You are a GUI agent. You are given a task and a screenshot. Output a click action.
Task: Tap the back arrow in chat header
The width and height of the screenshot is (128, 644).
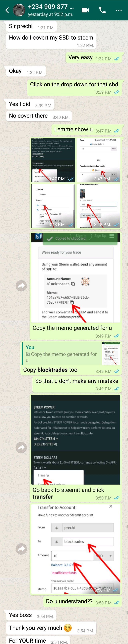click(x=7, y=10)
